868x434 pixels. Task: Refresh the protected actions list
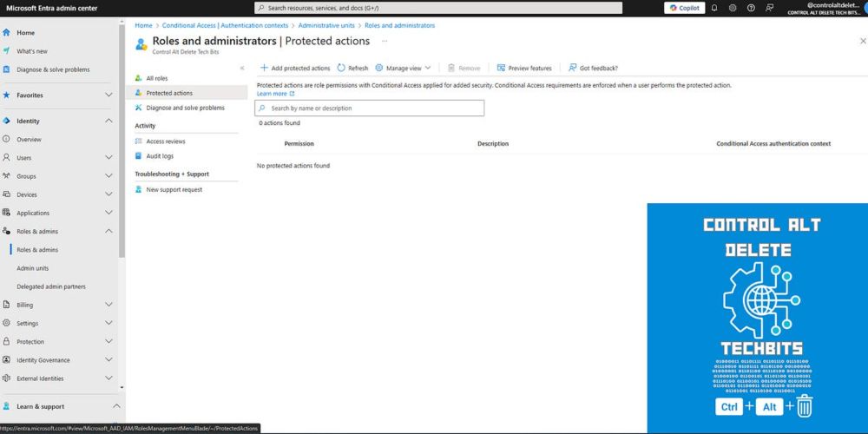pyautogui.click(x=352, y=68)
